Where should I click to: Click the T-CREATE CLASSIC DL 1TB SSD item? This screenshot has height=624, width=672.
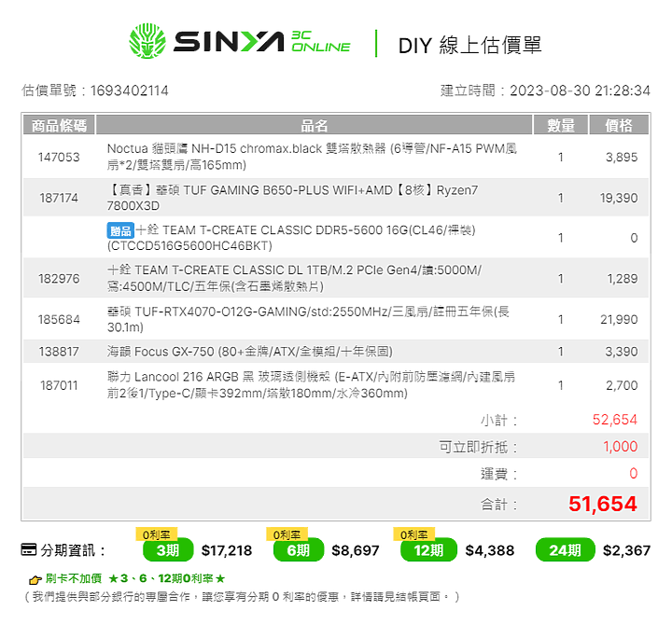[x=294, y=278]
